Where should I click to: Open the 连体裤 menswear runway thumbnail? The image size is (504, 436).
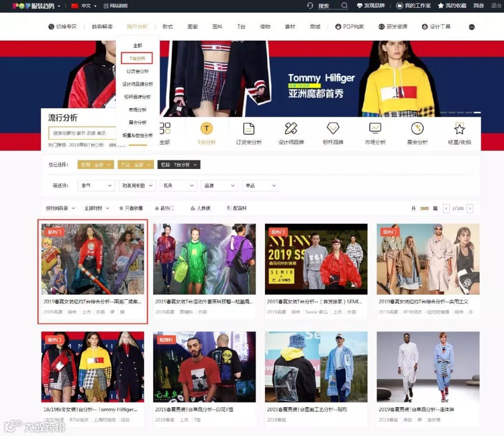(x=428, y=367)
